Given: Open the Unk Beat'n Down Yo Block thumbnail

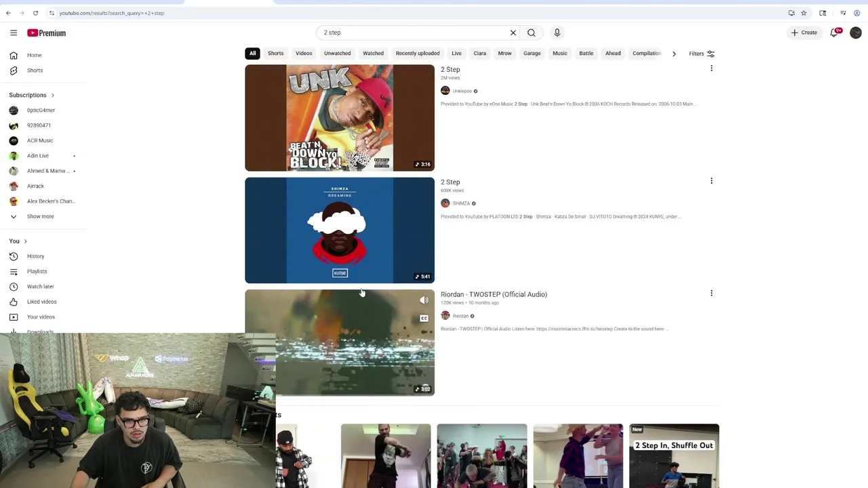Looking at the screenshot, I should 340,118.
